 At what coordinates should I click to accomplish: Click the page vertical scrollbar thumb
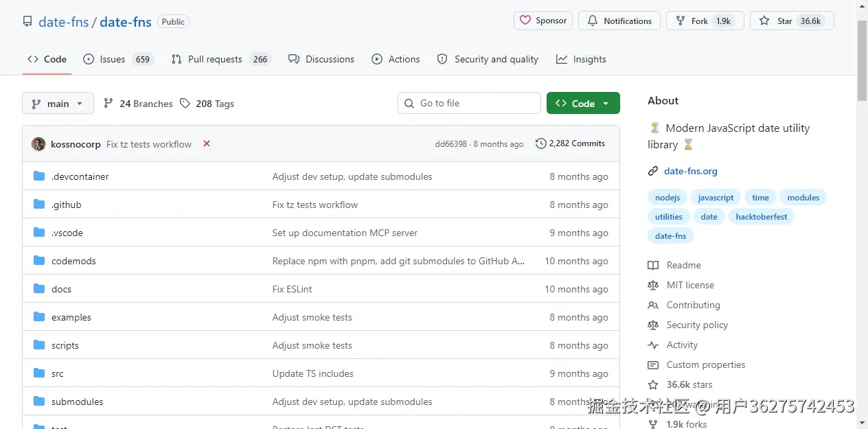tap(863, 60)
